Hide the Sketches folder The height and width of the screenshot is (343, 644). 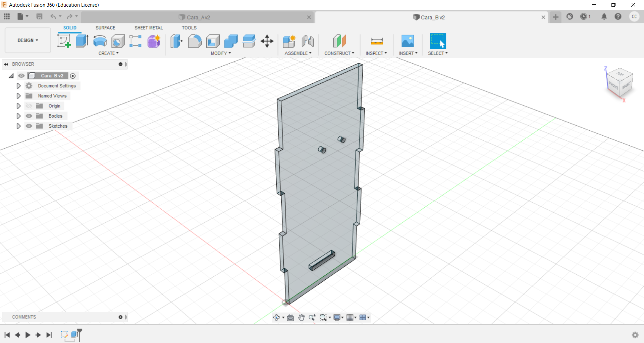point(29,126)
